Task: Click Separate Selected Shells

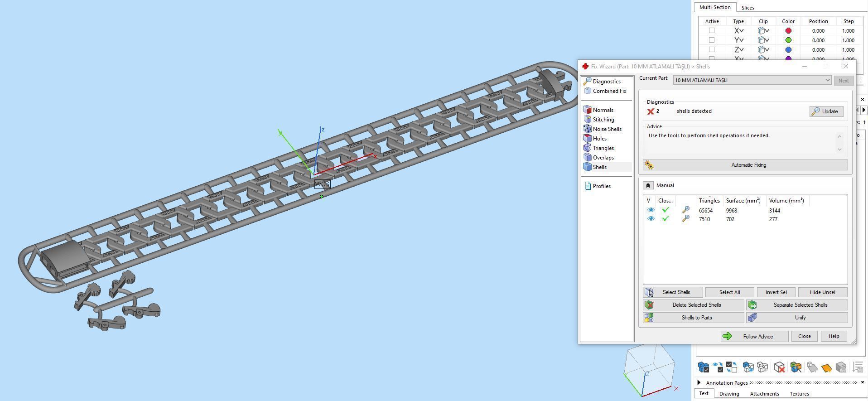Action: [797, 305]
